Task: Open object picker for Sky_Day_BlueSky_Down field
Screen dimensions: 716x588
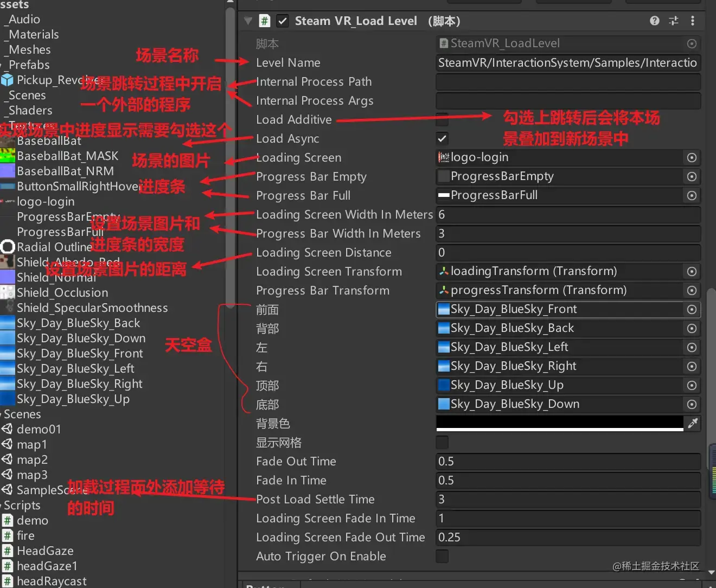Action: 692,404
